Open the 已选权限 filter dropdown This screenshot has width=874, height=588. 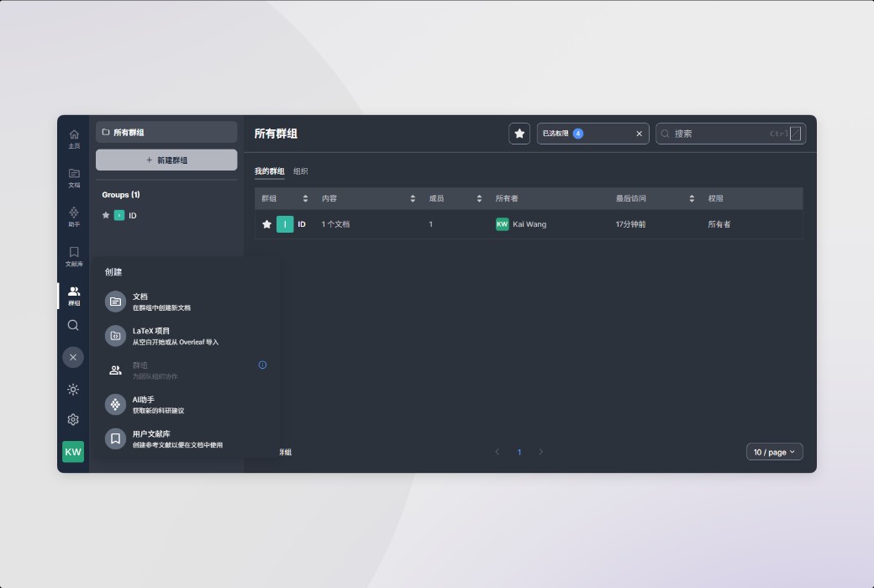(592, 134)
